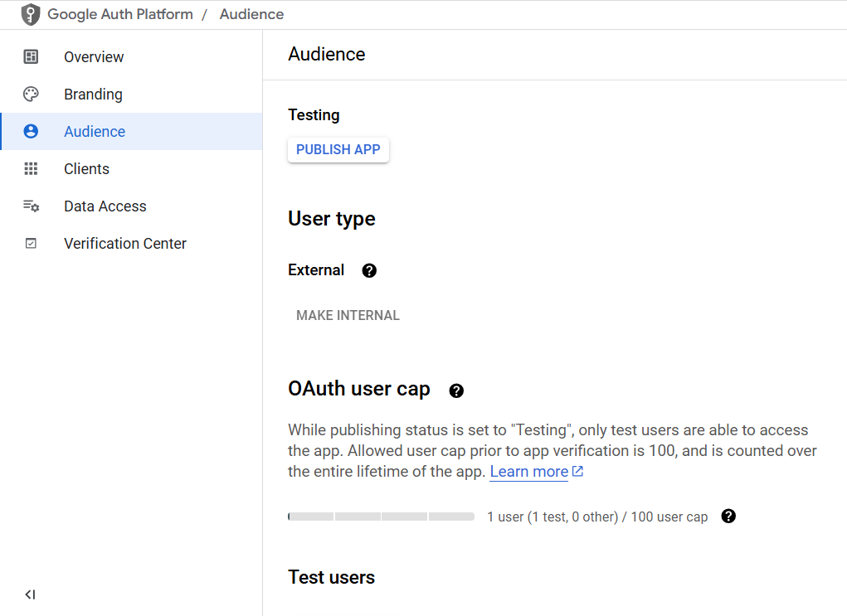
Task: Open the help icon next to OAuth user cap
Action: click(455, 390)
